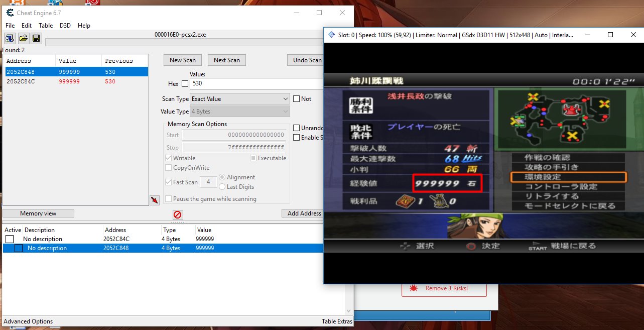Toggle the Unrandomizer checkbox
The width and height of the screenshot is (644, 330).
pyautogui.click(x=297, y=128)
